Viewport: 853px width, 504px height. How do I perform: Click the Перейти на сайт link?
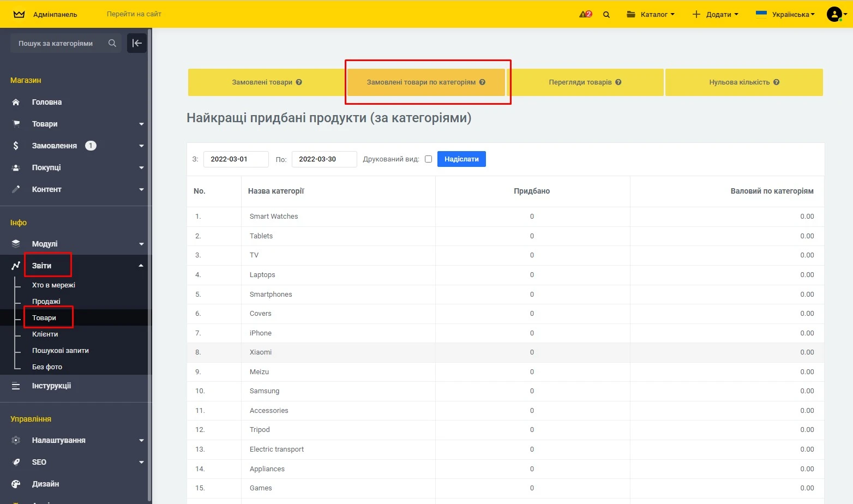point(134,14)
